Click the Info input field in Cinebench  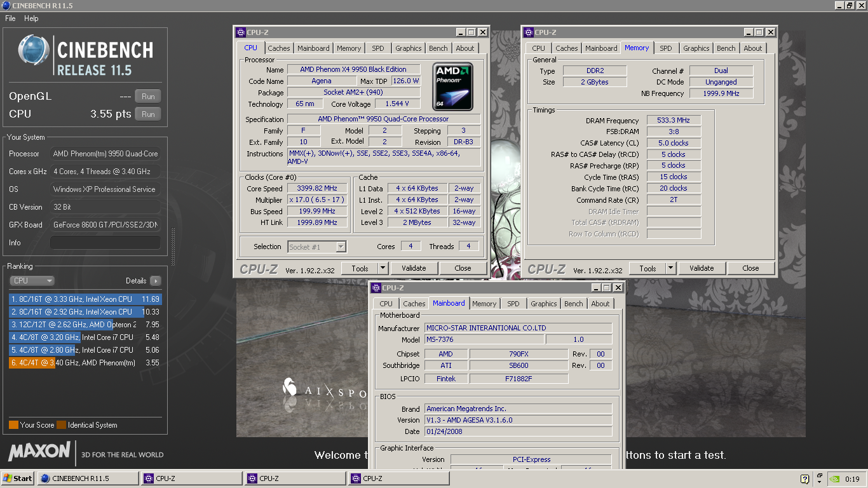[x=105, y=243]
